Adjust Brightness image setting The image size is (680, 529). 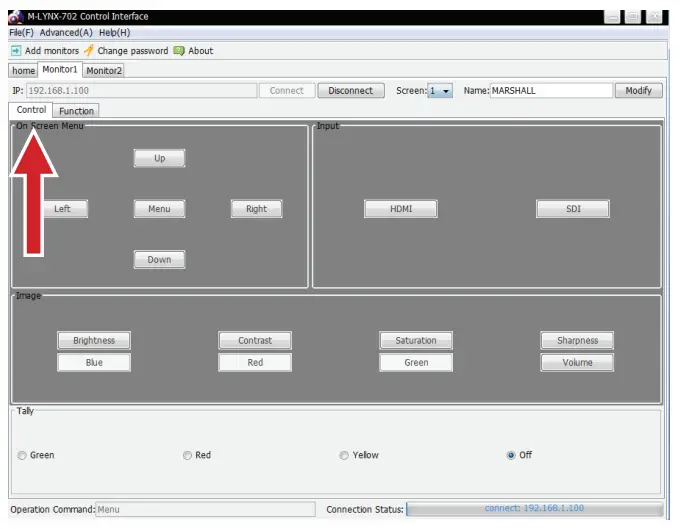[x=94, y=341]
